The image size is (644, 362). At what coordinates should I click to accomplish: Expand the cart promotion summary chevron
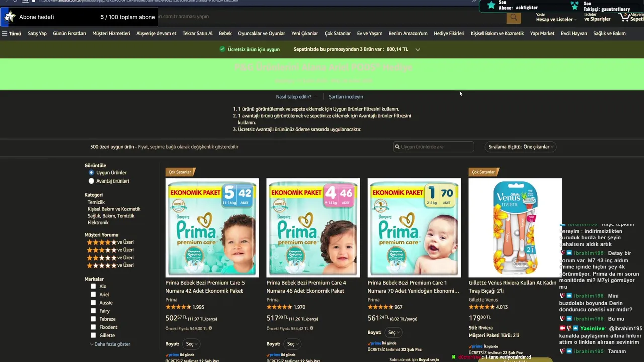418,50
